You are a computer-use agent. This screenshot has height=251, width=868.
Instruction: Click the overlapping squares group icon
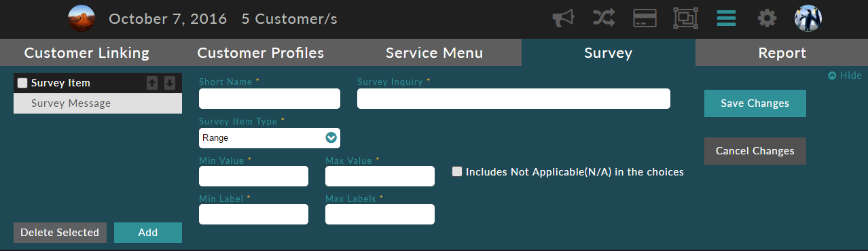[x=685, y=18]
